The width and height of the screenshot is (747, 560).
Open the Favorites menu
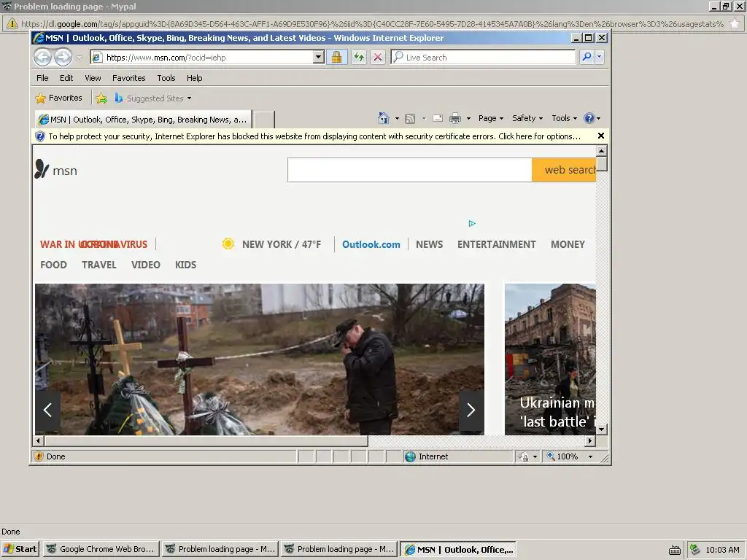[x=128, y=78]
